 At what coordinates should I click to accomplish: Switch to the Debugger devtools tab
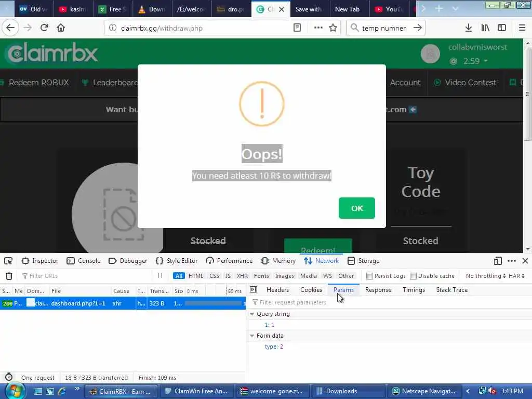[x=128, y=261]
